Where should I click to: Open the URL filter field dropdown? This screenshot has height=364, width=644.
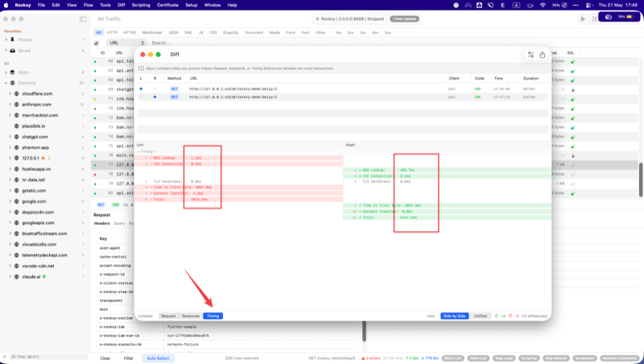tap(126, 43)
